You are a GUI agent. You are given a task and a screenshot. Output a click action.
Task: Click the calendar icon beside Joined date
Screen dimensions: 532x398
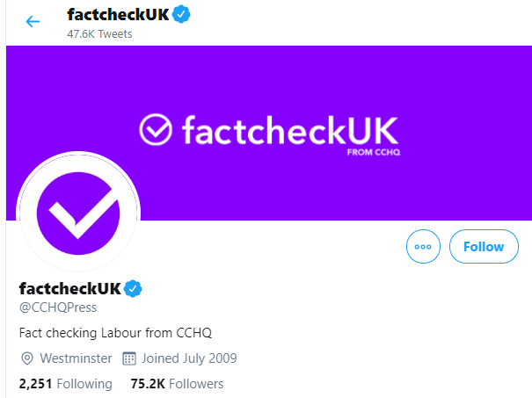[129, 358]
